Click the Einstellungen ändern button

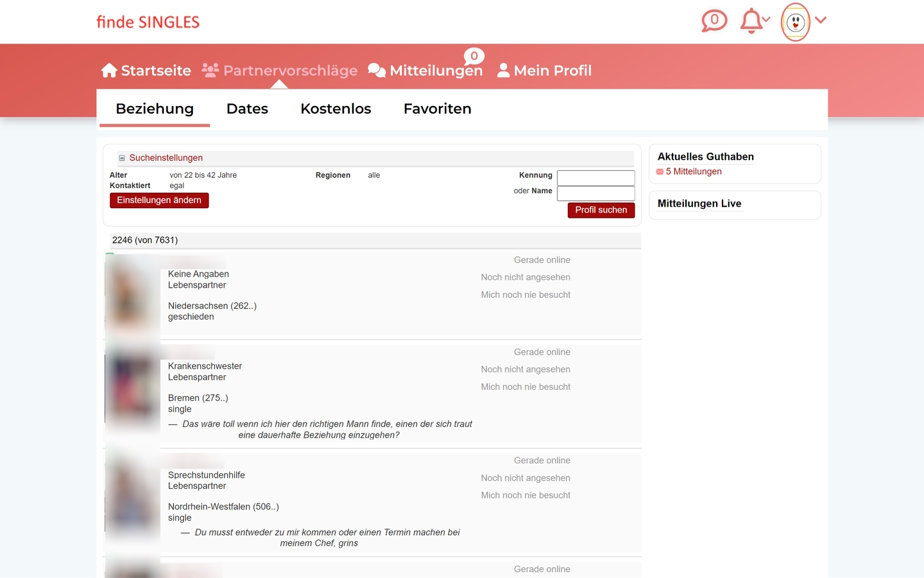(x=159, y=200)
